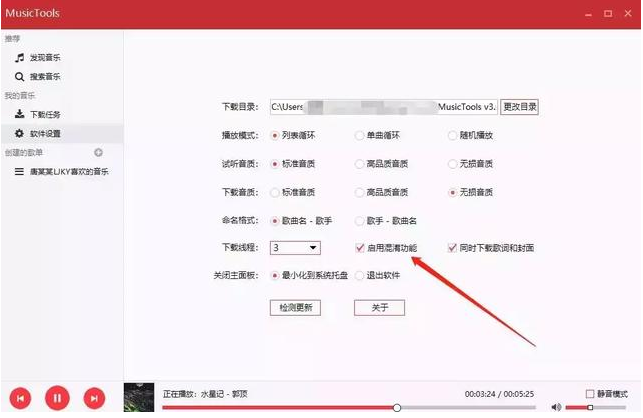Pause the current song
The height and width of the screenshot is (418, 643).
[57, 398]
